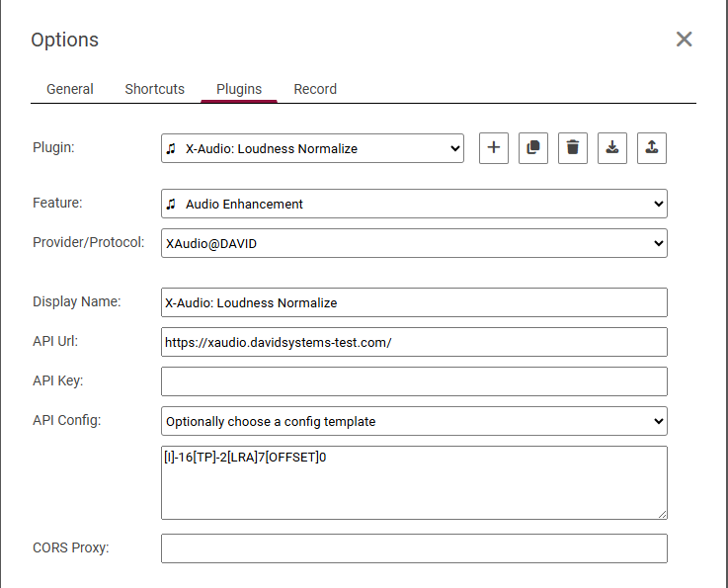Switch to the General tab
Screen dimensions: 728x588
click(70, 89)
